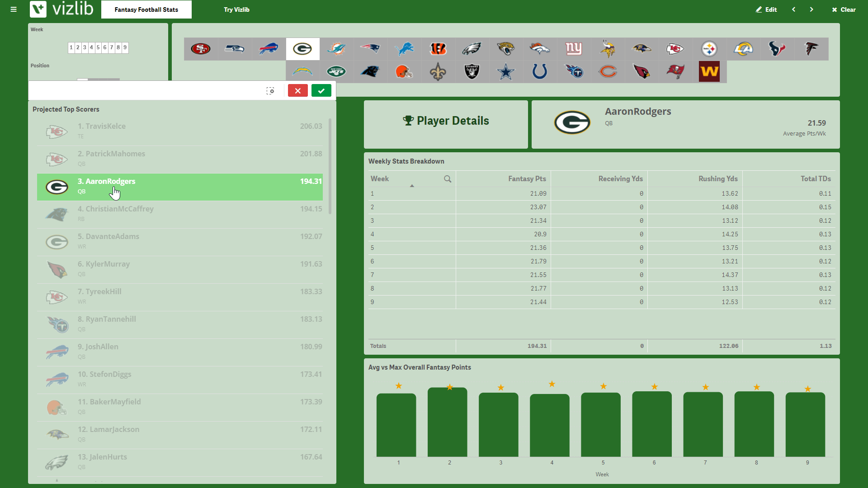868x488 pixels.
Task: Select the New York Jets logo
Action: tap(336, 71)
